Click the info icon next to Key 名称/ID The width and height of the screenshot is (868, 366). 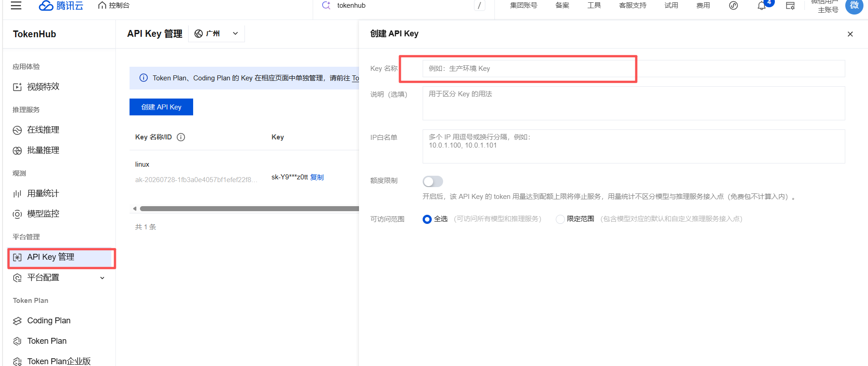tap(181, 137)
